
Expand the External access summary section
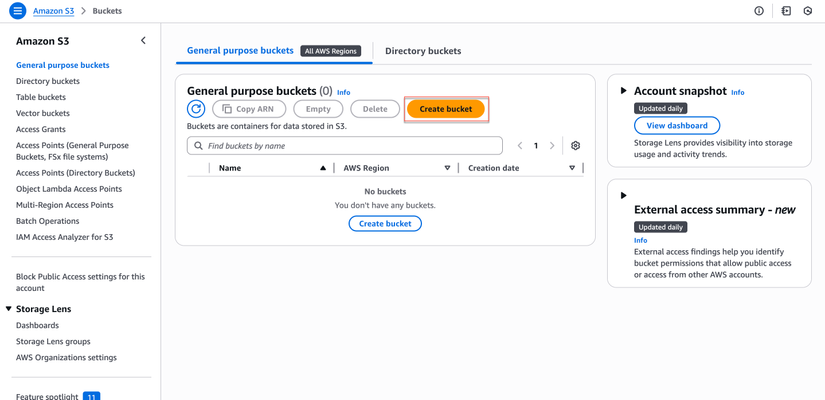pos(624,196)
